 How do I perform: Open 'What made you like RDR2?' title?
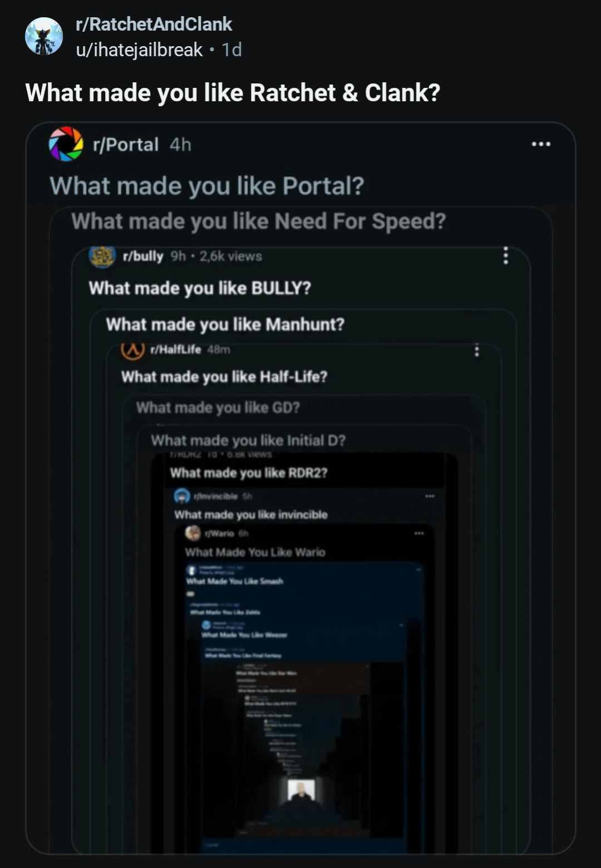coord(248,473)
